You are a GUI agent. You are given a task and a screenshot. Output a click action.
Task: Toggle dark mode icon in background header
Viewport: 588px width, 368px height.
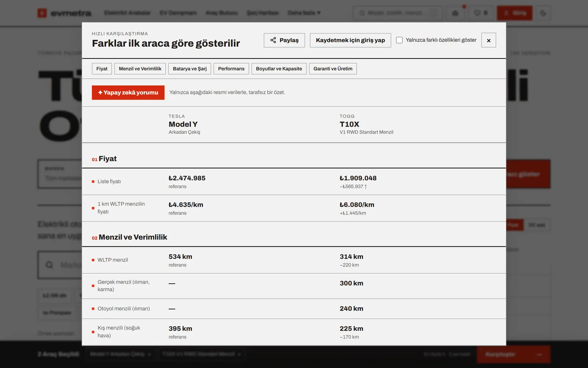(x=543, y=13)
